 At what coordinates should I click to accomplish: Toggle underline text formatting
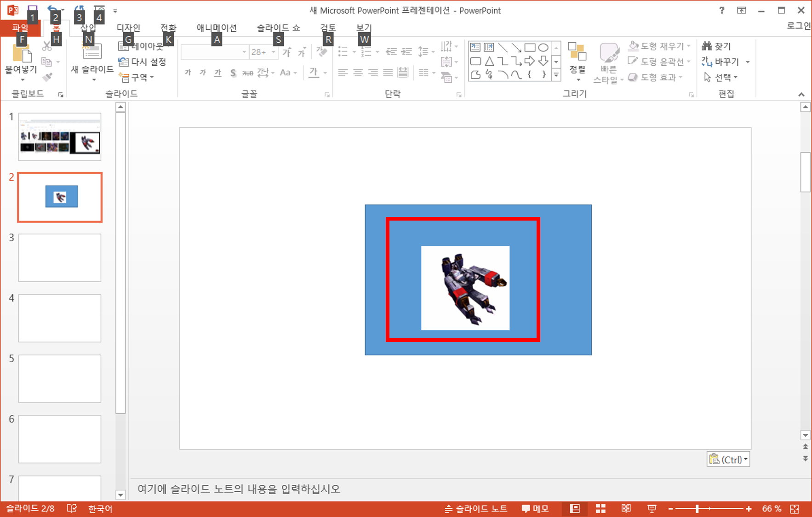[218, 73]
